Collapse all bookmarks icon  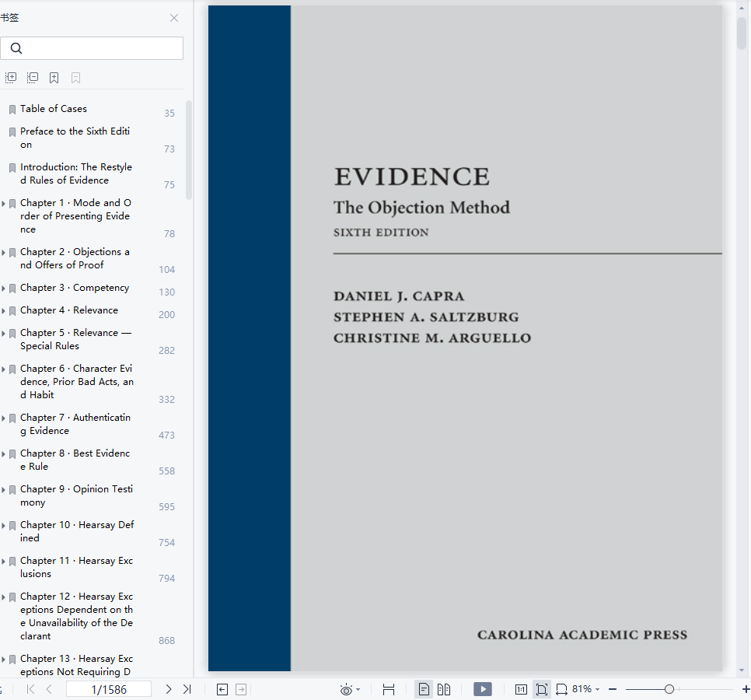pyautogui.click(x=33, y=77)
